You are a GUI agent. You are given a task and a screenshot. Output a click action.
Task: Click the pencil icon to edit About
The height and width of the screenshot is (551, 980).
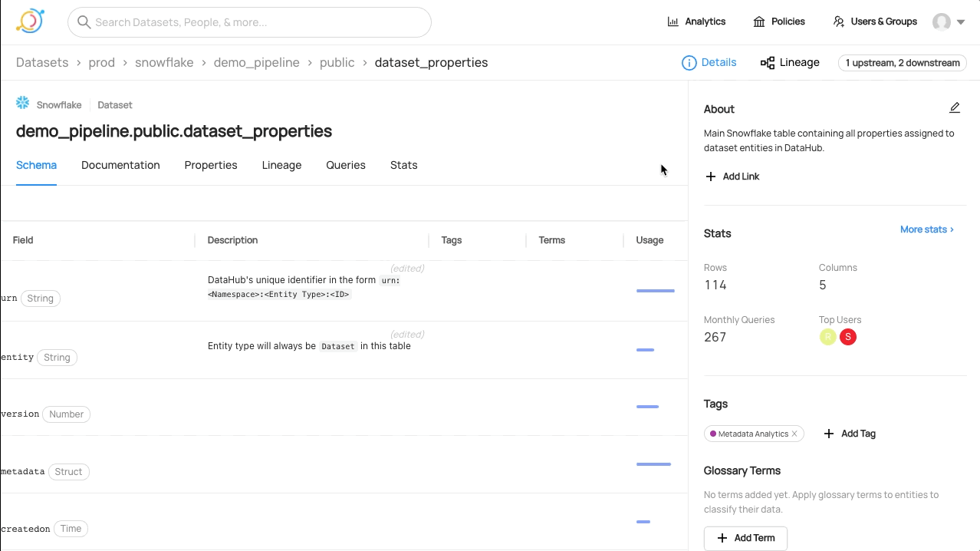pyautogui.click(x=955, y=108)
